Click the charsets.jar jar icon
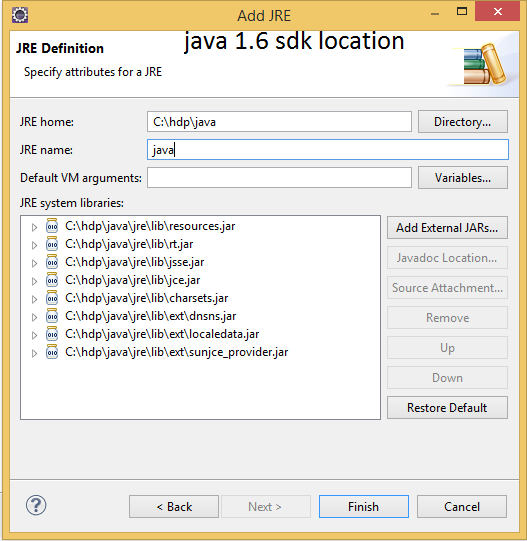The width and height of the screenshot is (527, 541). click(52, 298)
